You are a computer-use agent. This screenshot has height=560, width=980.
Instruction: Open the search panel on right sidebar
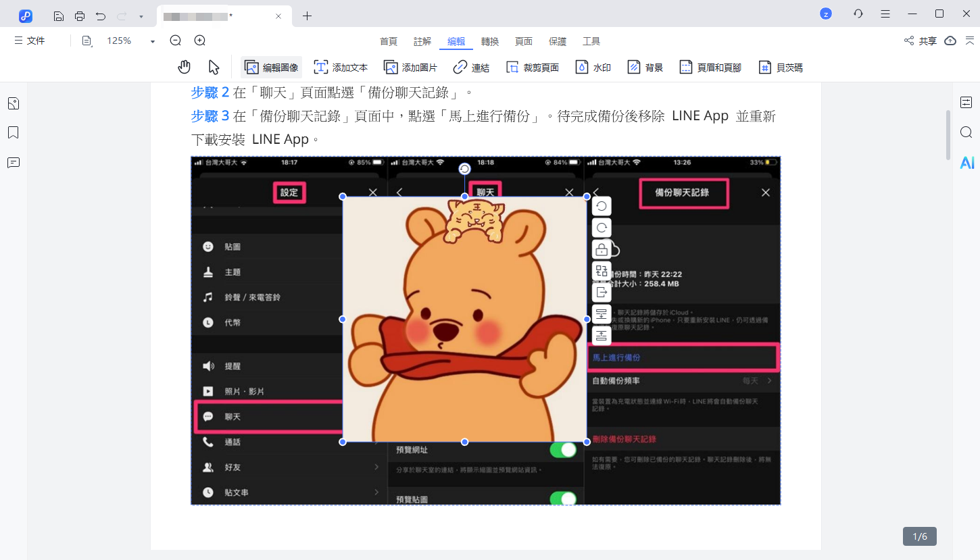966,132
